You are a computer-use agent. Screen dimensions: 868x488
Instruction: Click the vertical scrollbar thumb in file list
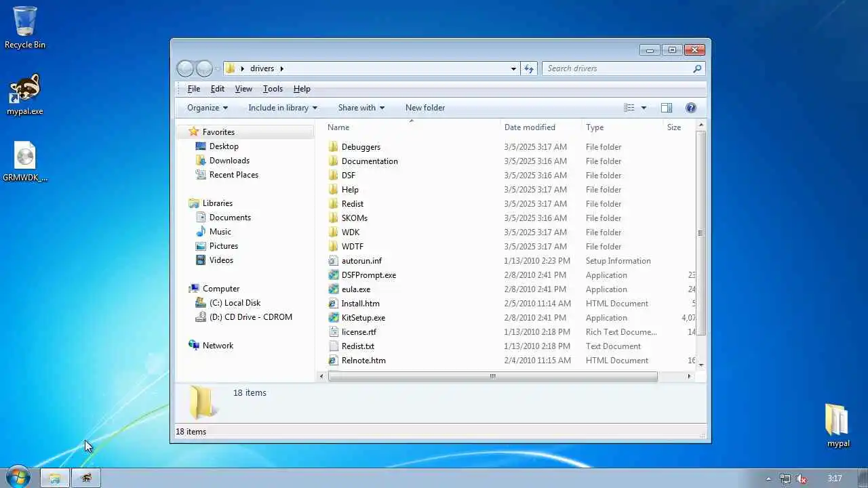click(x=701, y=233)
